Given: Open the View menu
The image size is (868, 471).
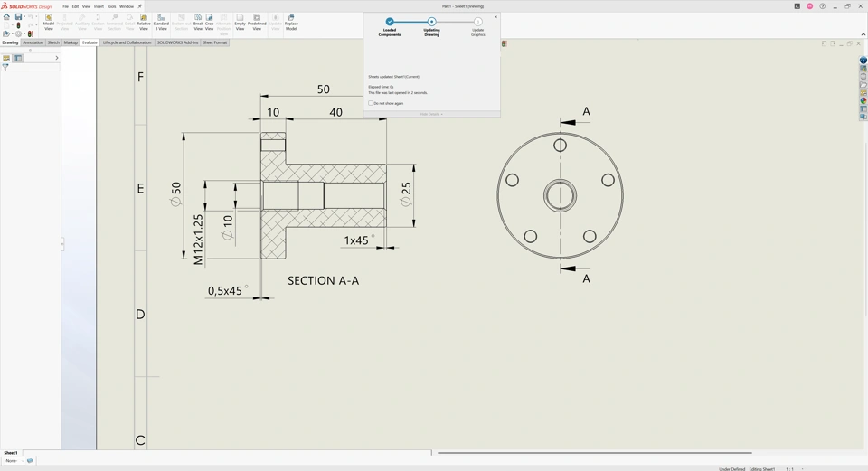Looking at the screenshot, I should [87, 6].
